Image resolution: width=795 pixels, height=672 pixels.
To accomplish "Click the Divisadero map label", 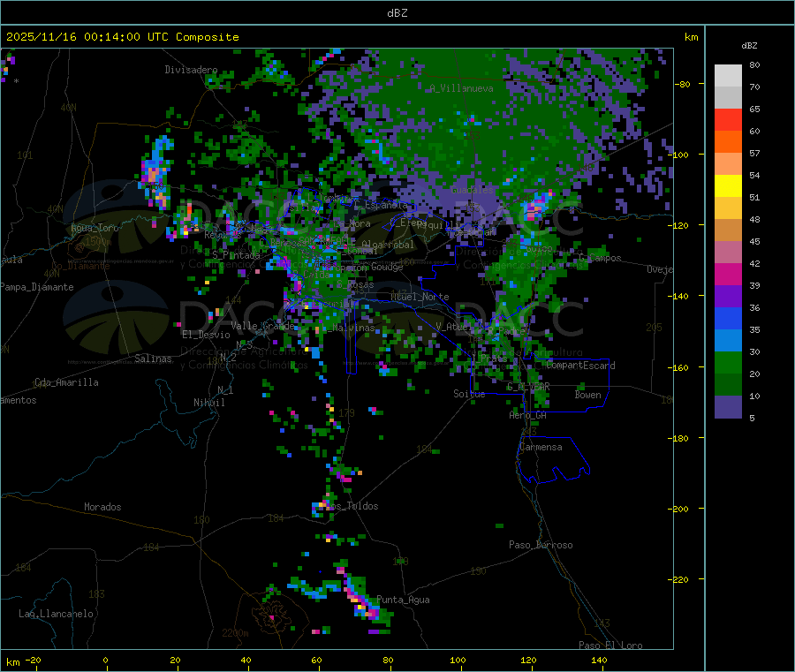I will pyautogui.click(x=191, y=70).
